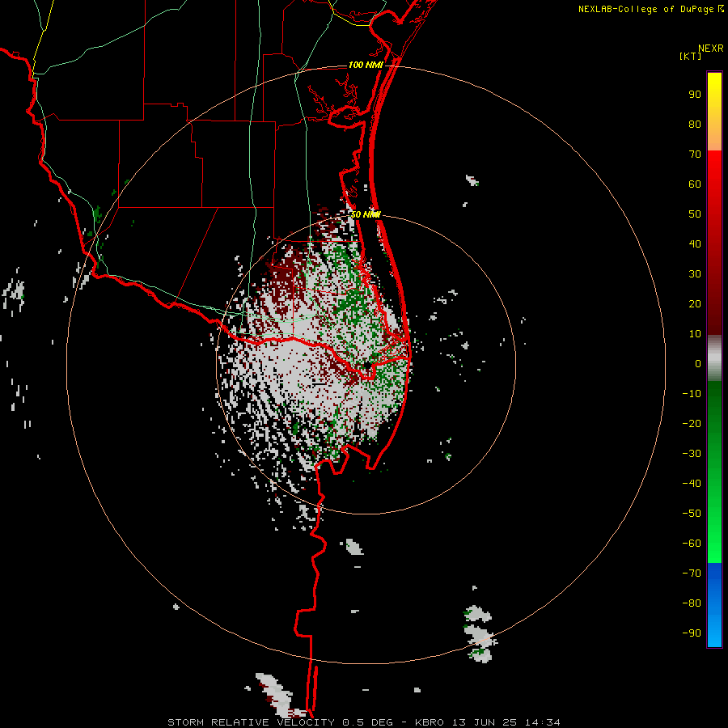Image resolution: width=728 pixels, height=728 pixels.
Task: Click the 50 value on velocity scale
Action: pos(695,214)
